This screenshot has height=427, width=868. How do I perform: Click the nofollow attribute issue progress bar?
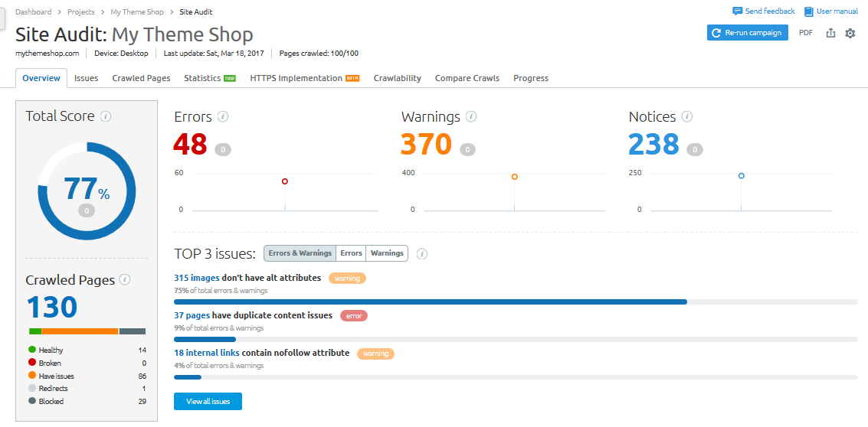pyautogui.click(x=516, y=377)
